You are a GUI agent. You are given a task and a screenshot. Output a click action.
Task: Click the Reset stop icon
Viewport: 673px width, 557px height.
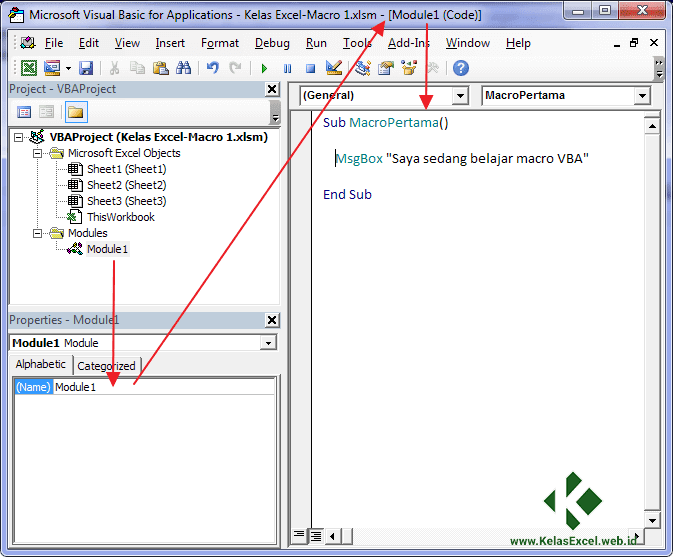pyautogui.click(x=310, y=68)
